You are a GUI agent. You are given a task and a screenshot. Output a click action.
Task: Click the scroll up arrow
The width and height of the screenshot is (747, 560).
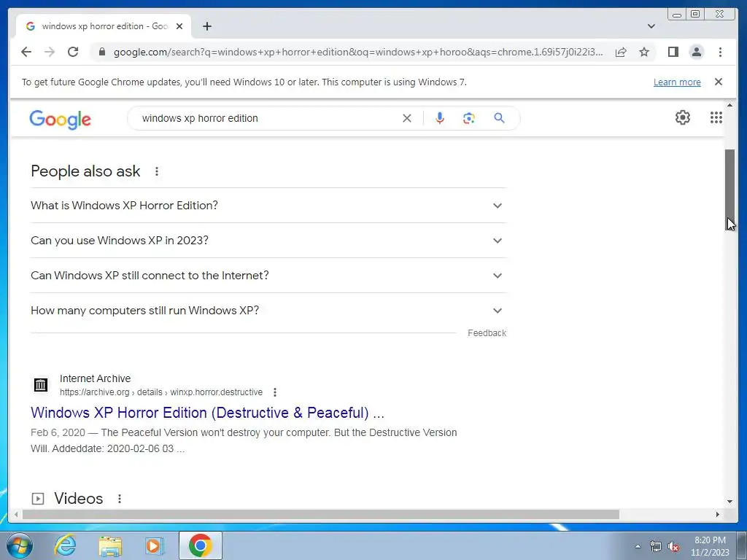(x=729, y=105)
